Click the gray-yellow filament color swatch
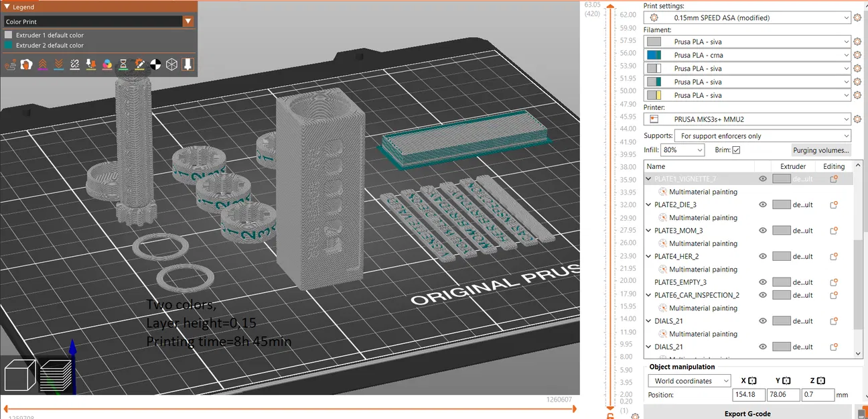868x419 pixels. 654,95
